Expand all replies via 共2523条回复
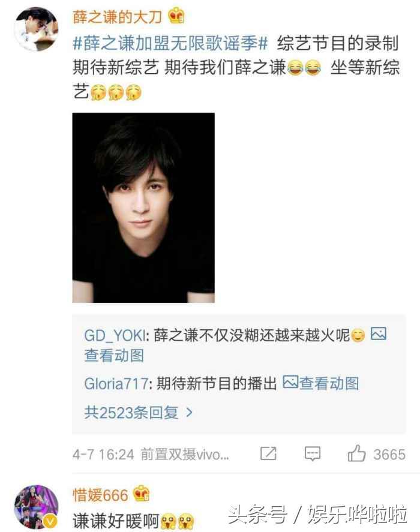This screenshot has width=420, height=532. 138,413
